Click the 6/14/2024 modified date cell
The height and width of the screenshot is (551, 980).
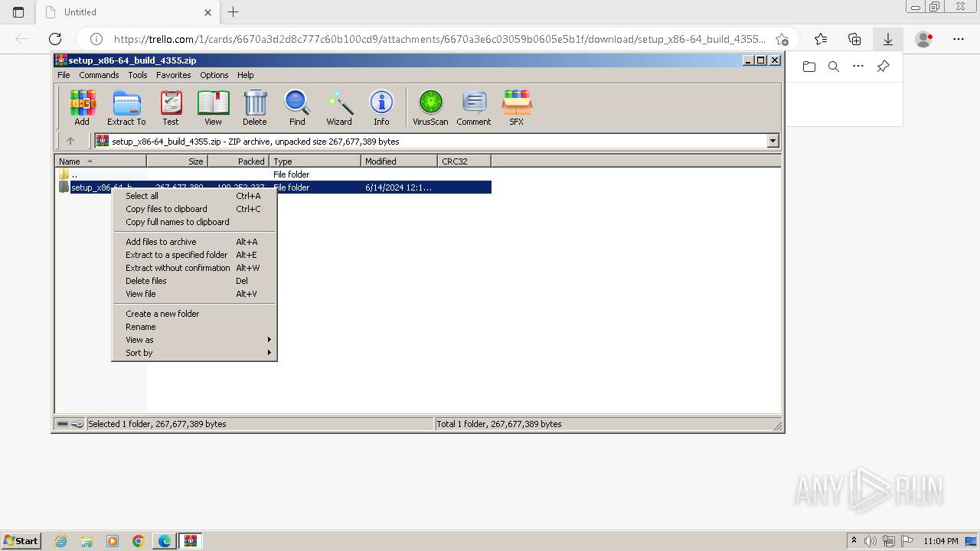(398, 187)
